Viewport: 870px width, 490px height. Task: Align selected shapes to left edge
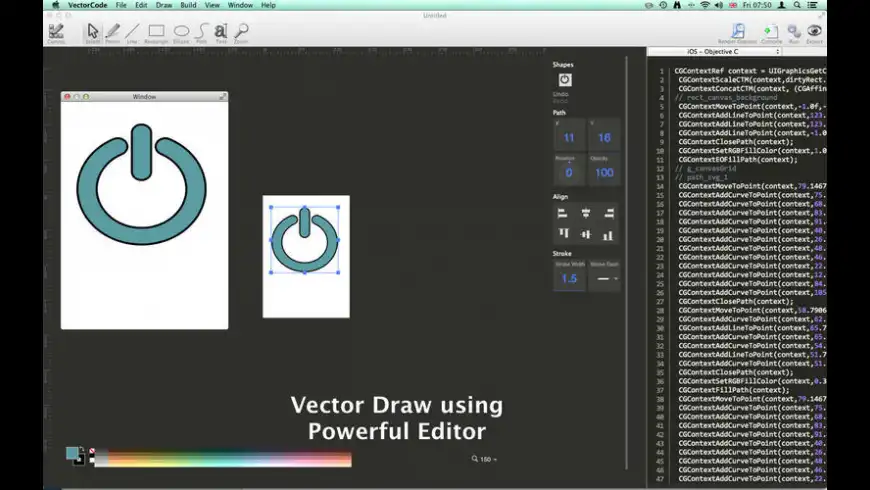click(x=563, y=213)
